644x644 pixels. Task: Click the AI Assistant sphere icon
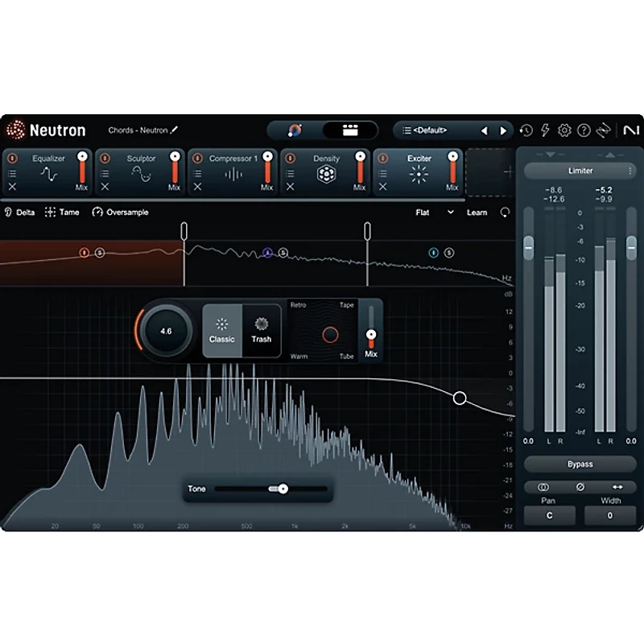point(296,129)
